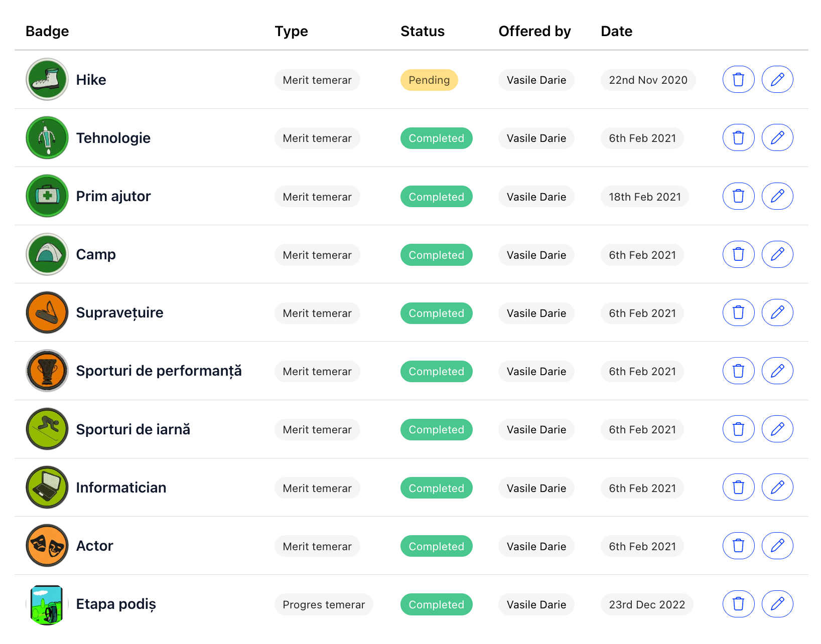This screenshot has width=821, height=644.
Task: Click the Pending status tag
Action: point(429,80)
